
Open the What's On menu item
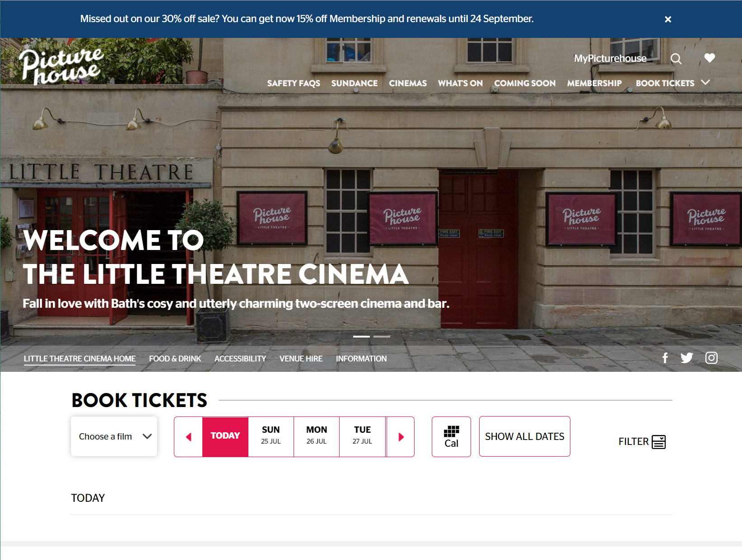tap(460, 83)
